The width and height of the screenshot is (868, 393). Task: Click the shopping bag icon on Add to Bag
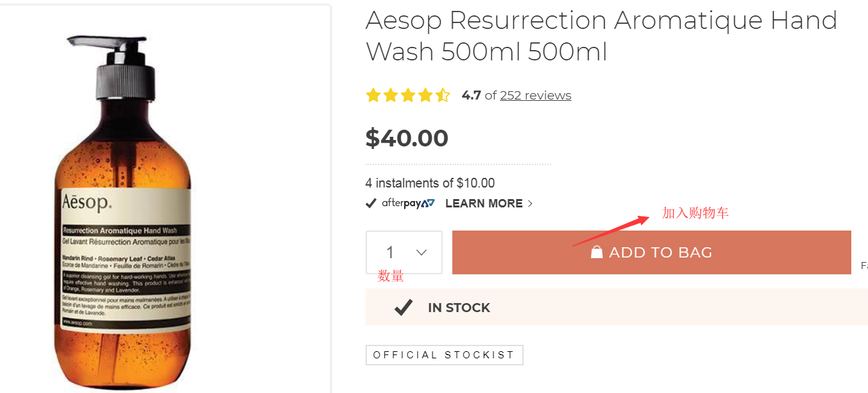597,252
